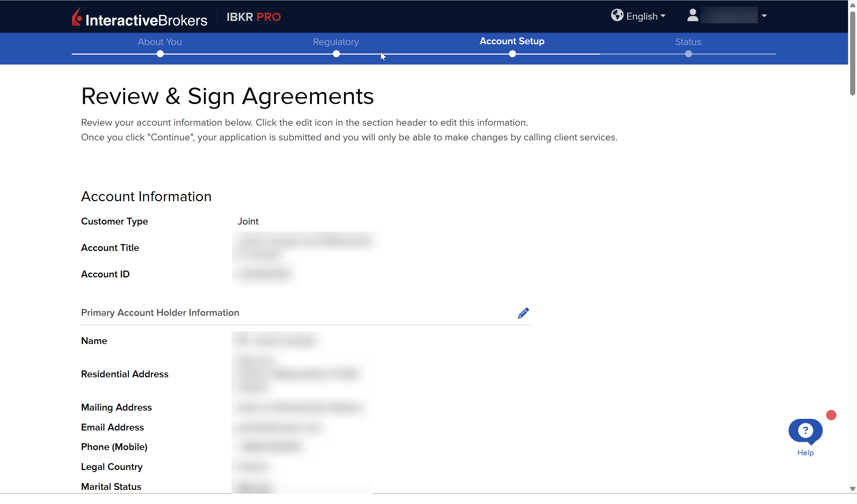Viewport: 857px width, 504px height.
Task: Click the scrollbar down arrow
Action: [852, 489]
